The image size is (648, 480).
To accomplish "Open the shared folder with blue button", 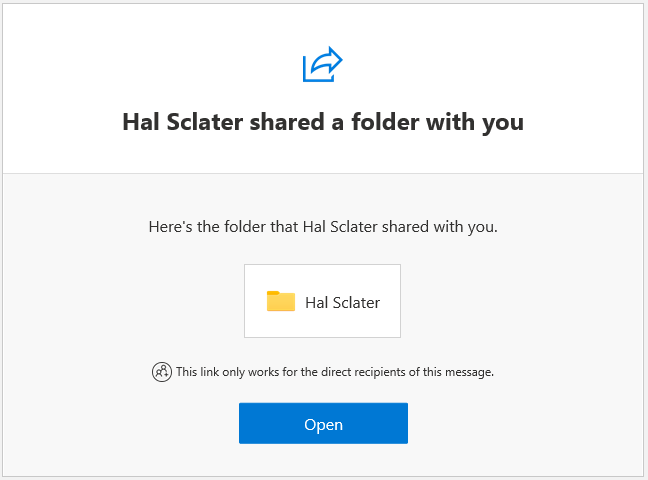I will tap(323, 423).
